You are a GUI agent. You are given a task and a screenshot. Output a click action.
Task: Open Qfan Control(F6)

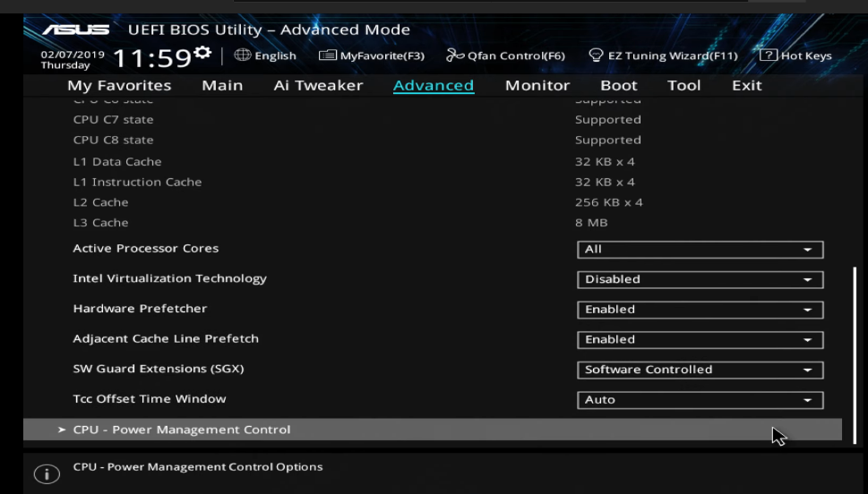505,55
